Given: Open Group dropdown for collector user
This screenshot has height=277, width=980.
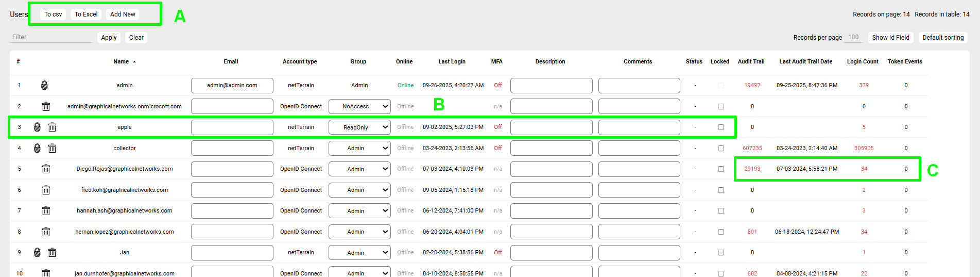Looking at the screenshot, I should coord(359,149).
